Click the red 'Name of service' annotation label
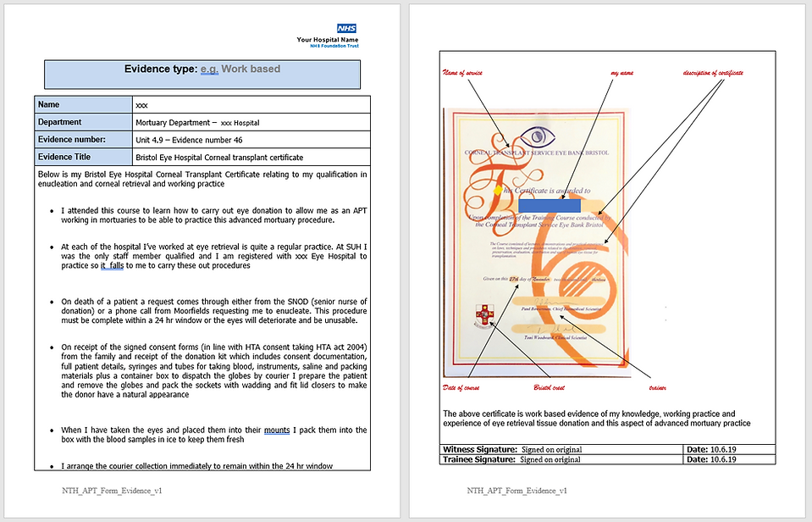 click(462, 73)
